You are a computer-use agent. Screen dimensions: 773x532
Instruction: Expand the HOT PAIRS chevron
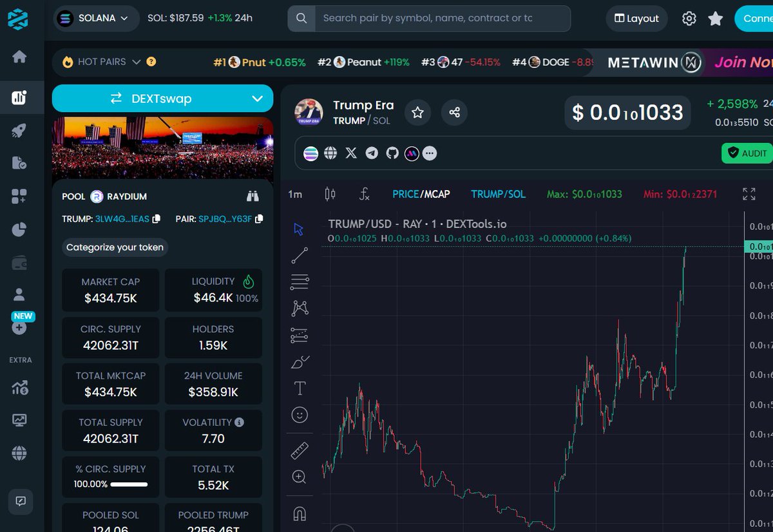(x=137, y=62)
